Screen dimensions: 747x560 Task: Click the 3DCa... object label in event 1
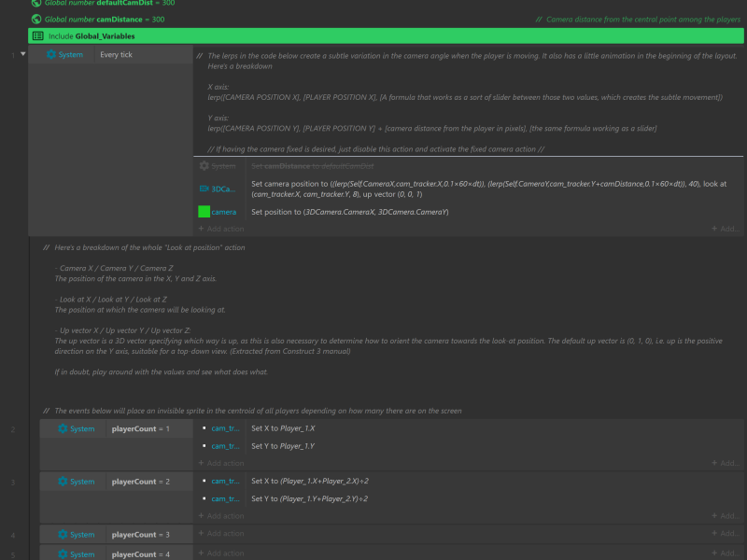click(x=223, y=189)
